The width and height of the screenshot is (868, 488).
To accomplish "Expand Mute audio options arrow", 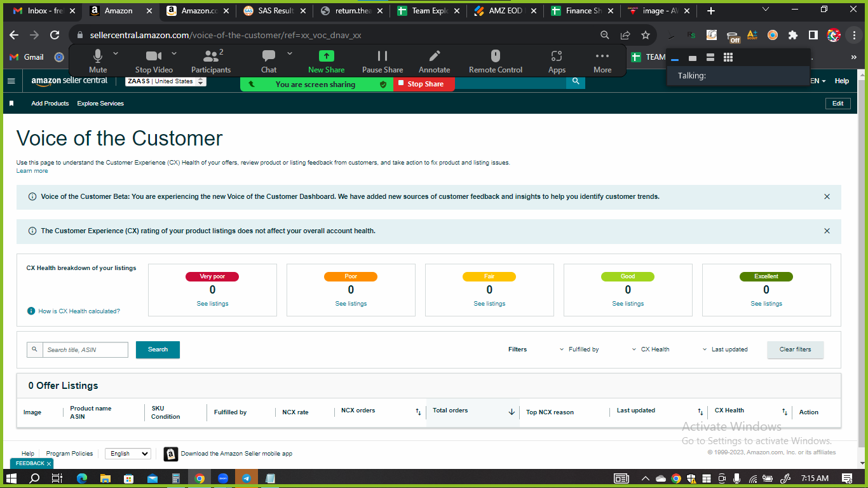I will click(116, 53).
